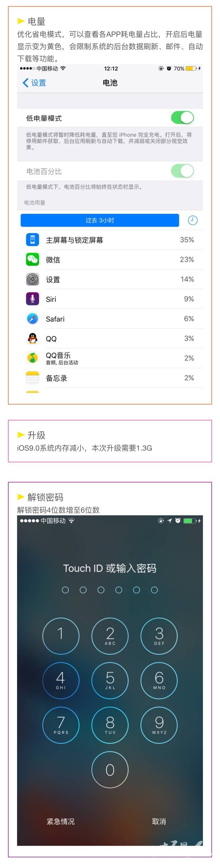Tap the 主屏幕与锁定屏幕 phone icon

click(33, 239)
